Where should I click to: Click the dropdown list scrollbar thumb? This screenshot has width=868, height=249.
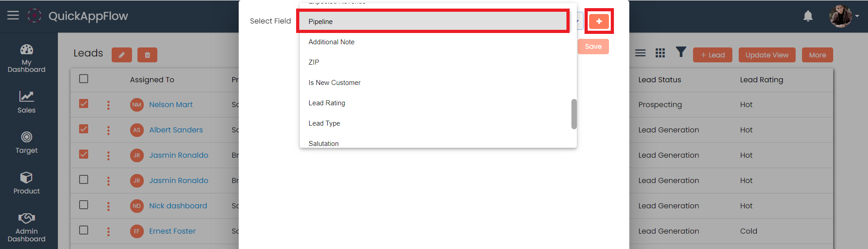[574, 114]
